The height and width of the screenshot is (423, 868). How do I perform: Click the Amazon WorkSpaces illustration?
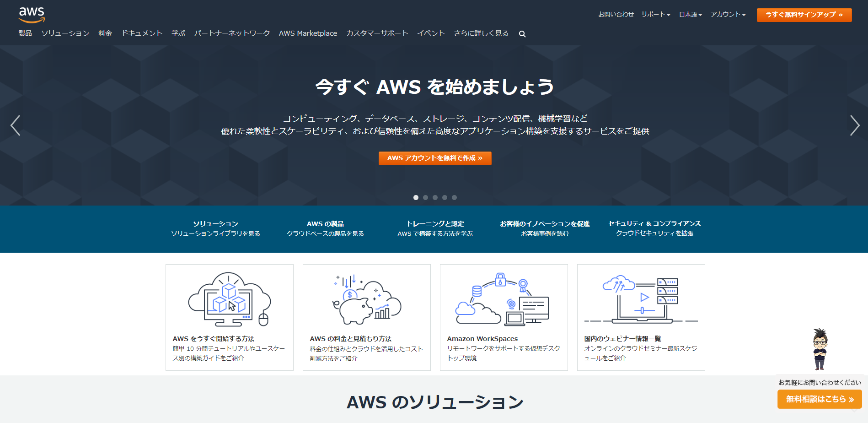(x=502, y=299)
